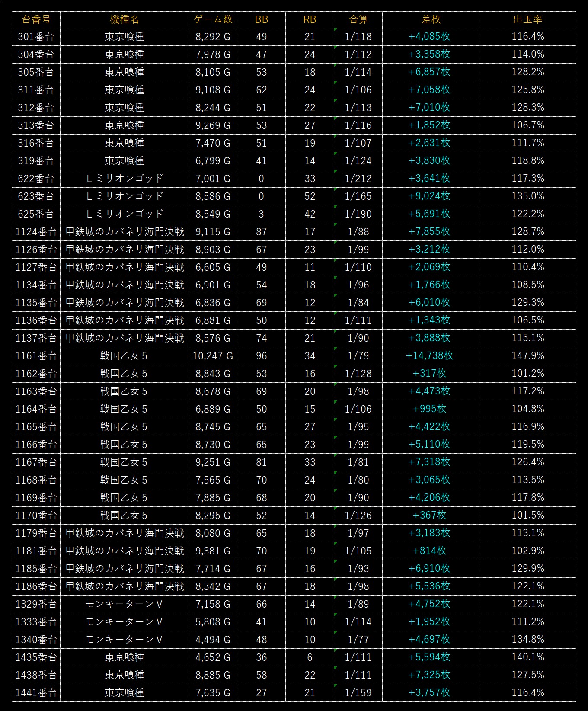Select the 312番台 machine number cell
Viewport: 588px width, 711px height.
click(36, 108)
